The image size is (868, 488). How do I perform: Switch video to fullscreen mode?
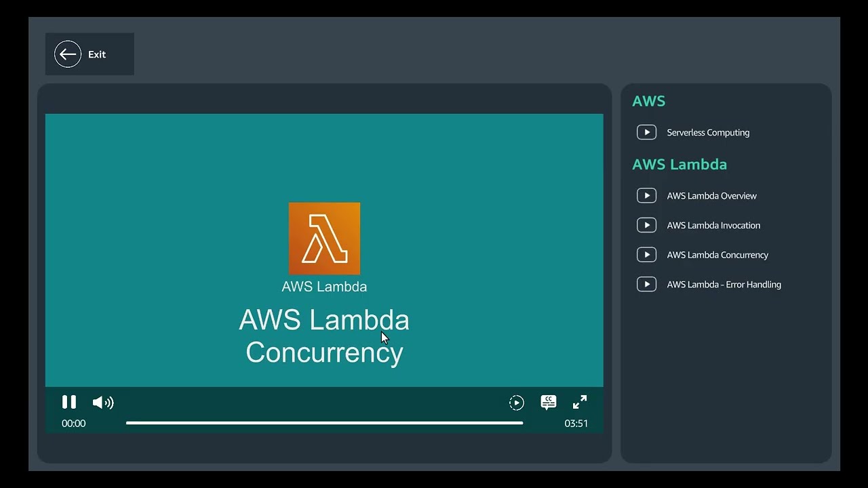(580, 403)
